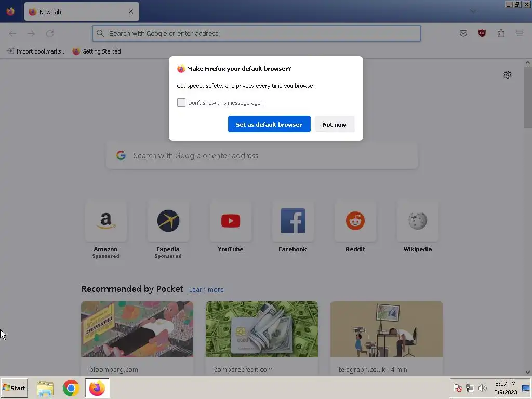The height and width of the screenshot is (399, 532).
Task: Open the network tray icon
Action: point(470,388)
